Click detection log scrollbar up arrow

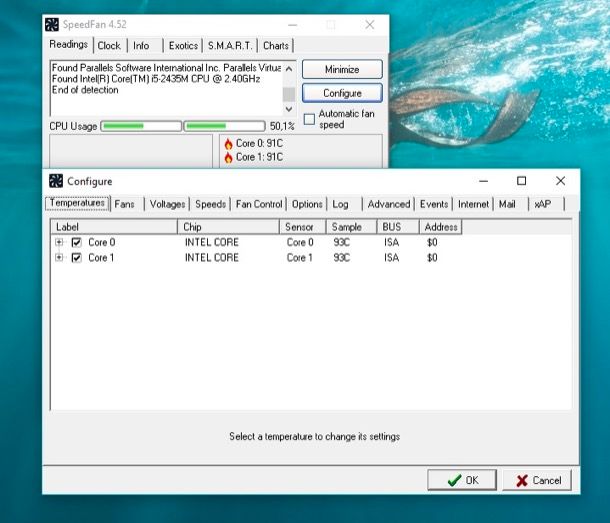(289, 69)
